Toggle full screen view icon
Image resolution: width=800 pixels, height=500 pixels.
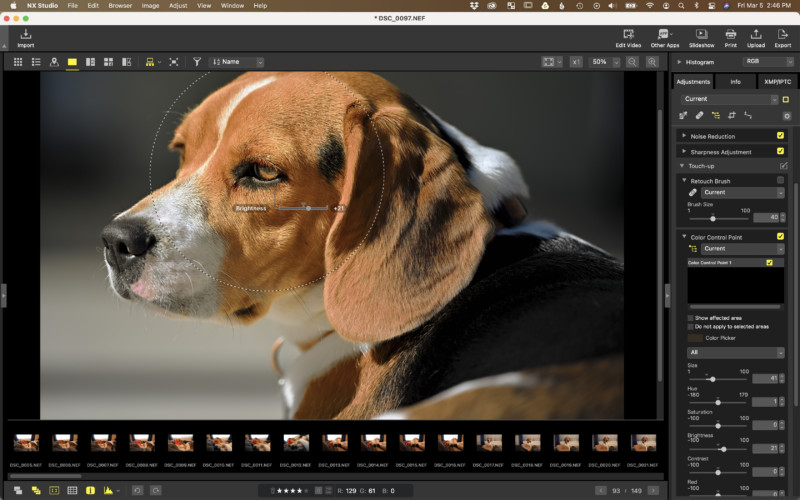tap(174, 62)
